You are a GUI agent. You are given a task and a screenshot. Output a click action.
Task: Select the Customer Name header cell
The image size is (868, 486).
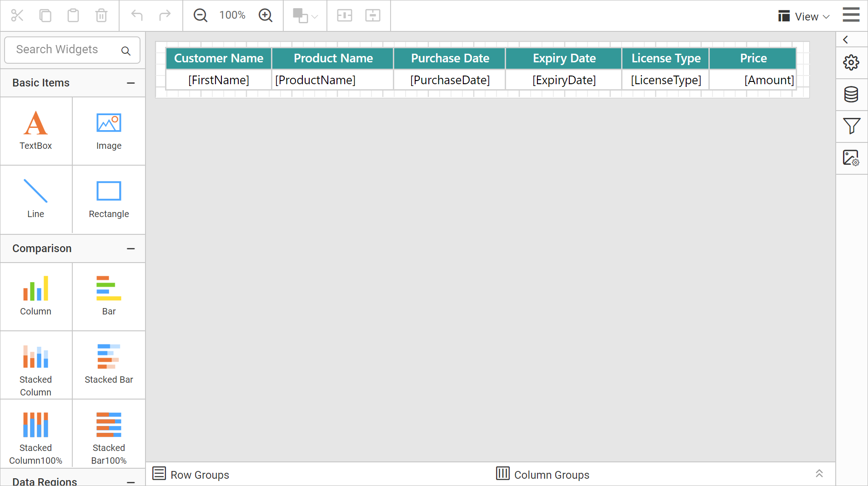tap(219, 58)
